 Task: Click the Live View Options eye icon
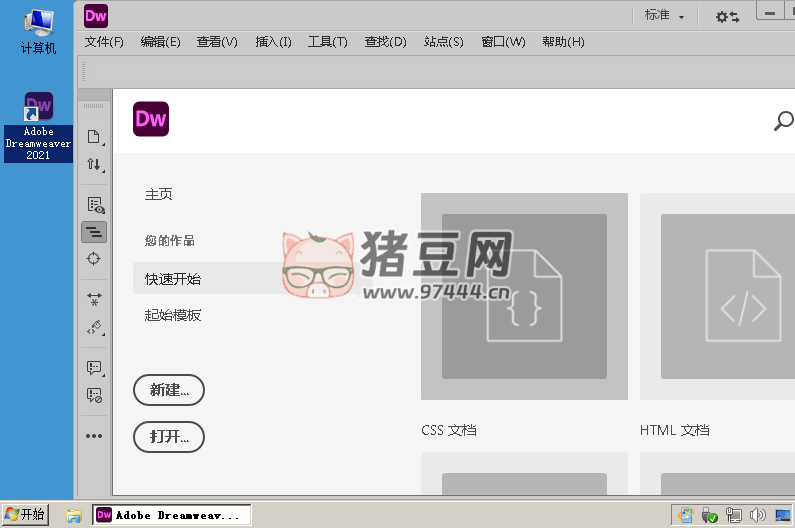point(94,205)
